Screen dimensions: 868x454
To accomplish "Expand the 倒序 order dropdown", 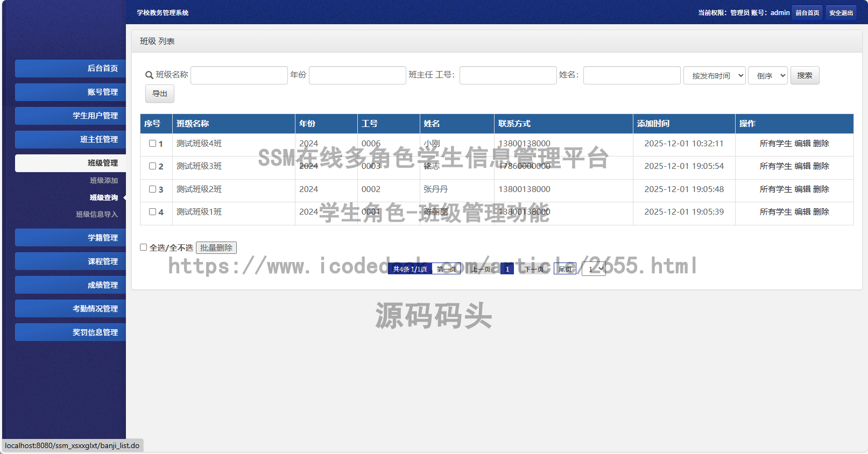I will [x=767, y=76].
